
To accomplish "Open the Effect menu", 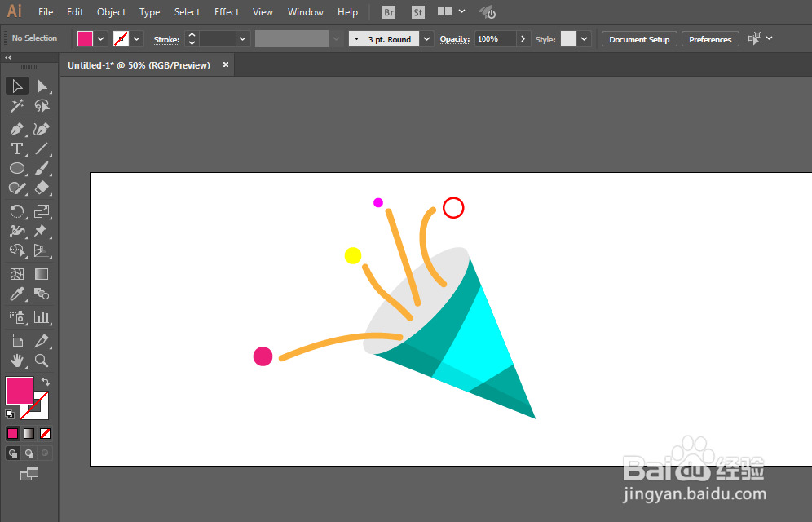I will point(227,12).
